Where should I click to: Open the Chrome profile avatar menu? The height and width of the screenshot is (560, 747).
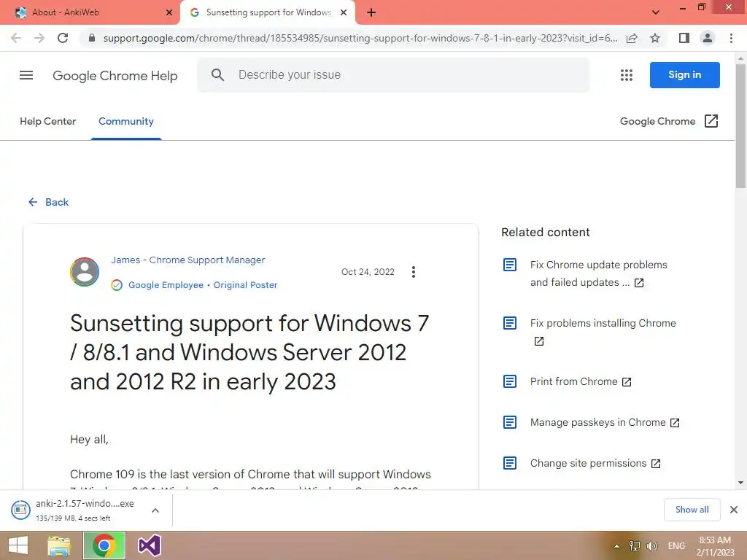click(708, 38)
